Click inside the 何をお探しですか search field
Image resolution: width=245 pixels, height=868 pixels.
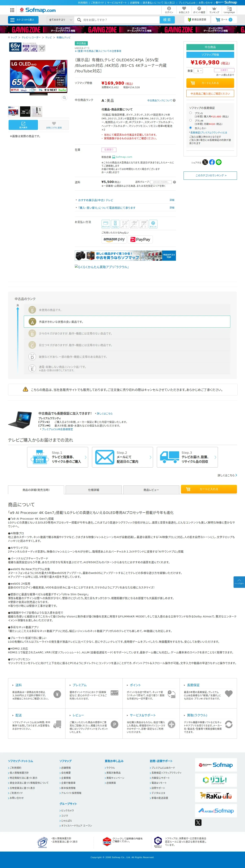pos(117,19)
